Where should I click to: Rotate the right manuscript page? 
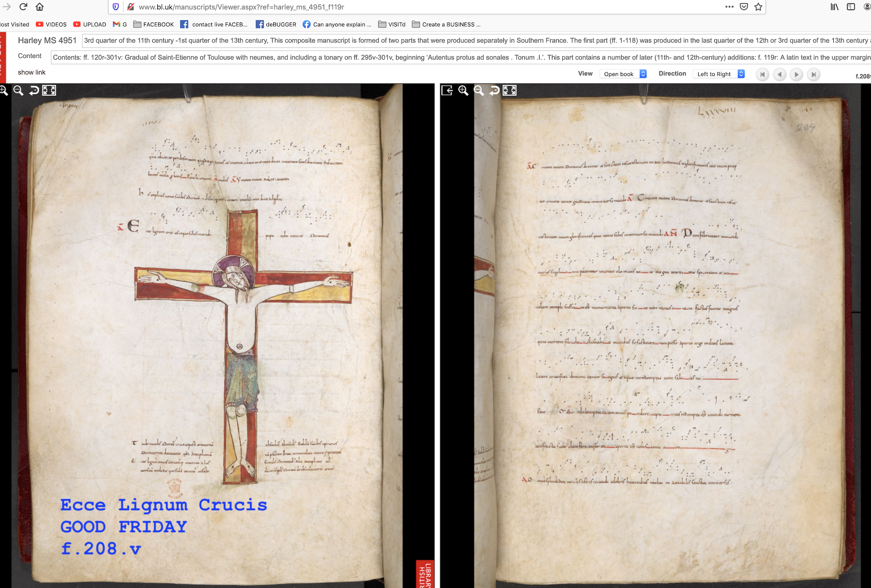point(494,91)
